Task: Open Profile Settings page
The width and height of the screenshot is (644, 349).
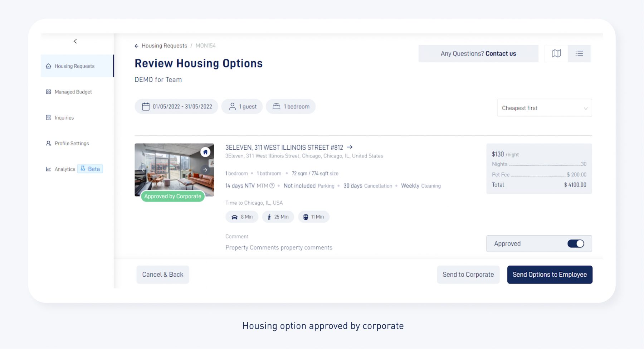Action: pos(72,144)
